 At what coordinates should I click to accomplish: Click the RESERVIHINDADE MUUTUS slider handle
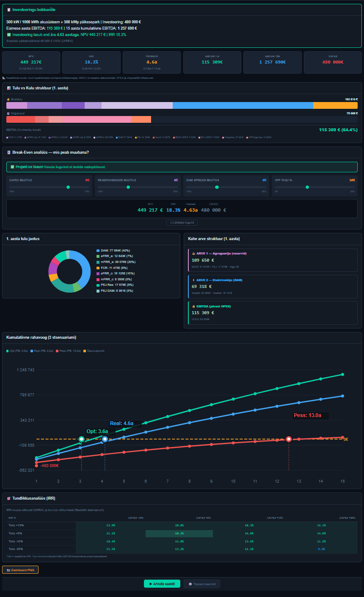tap(128, 187)
